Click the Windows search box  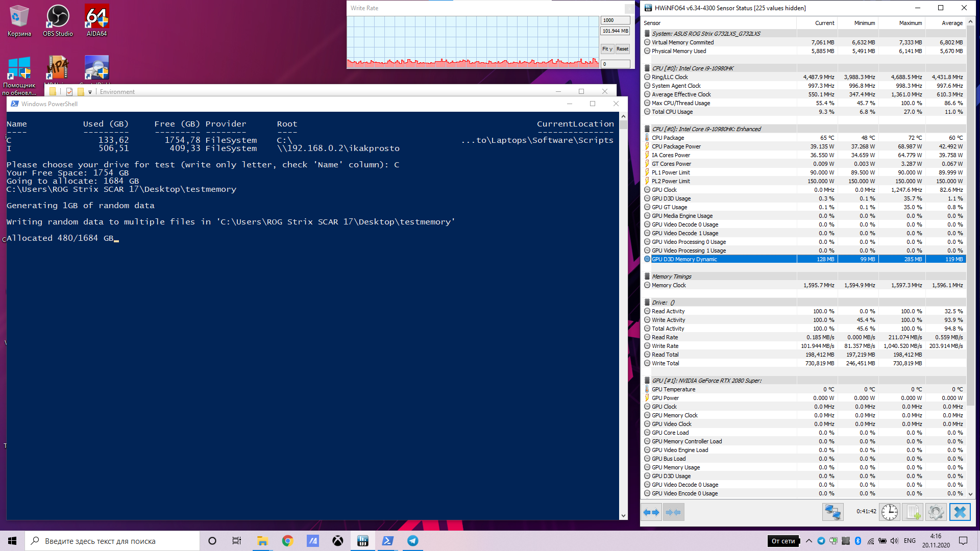click(112, 541)
